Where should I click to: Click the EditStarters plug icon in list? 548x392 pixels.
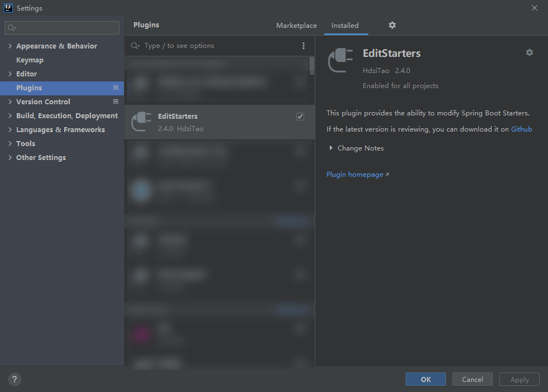tap(141, 122)
